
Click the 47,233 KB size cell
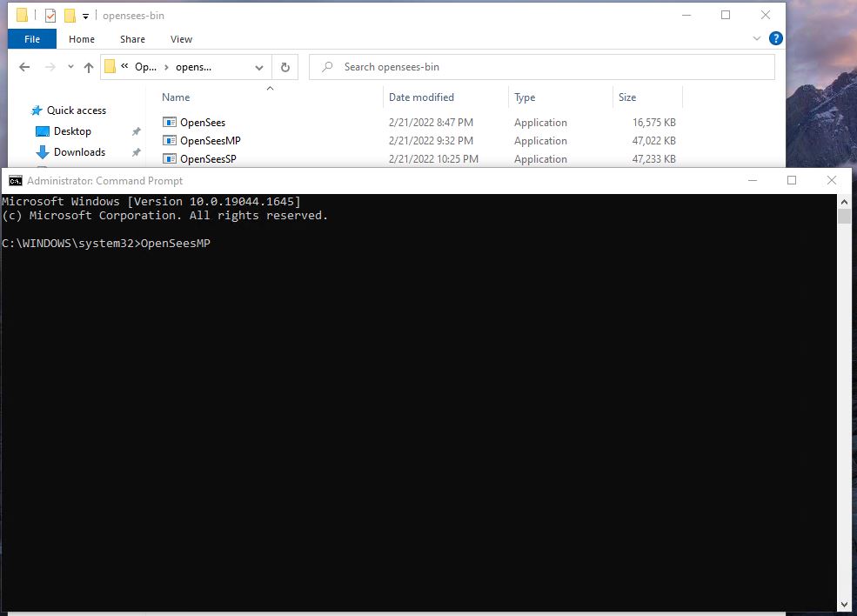coord(653,159)
